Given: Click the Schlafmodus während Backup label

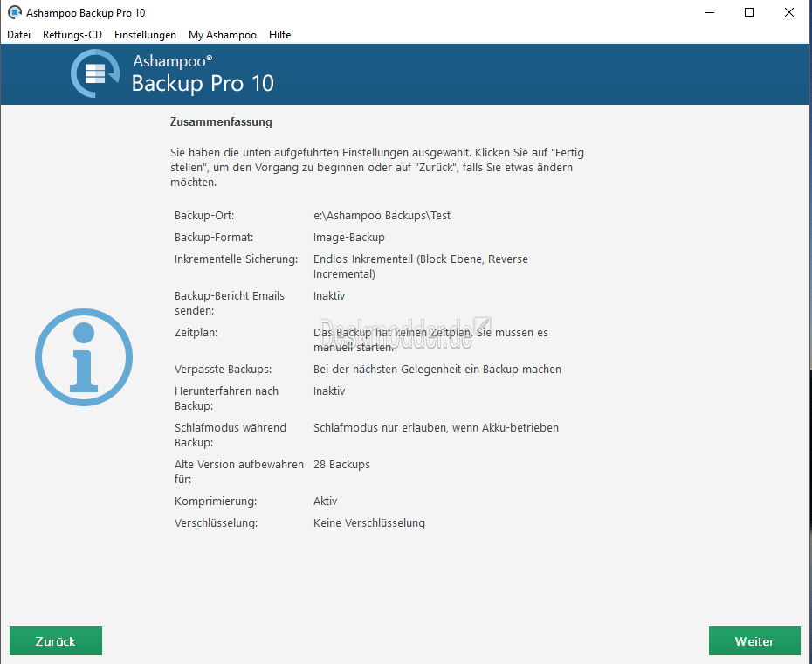Looking at the screenshot, I should [231, 435].
